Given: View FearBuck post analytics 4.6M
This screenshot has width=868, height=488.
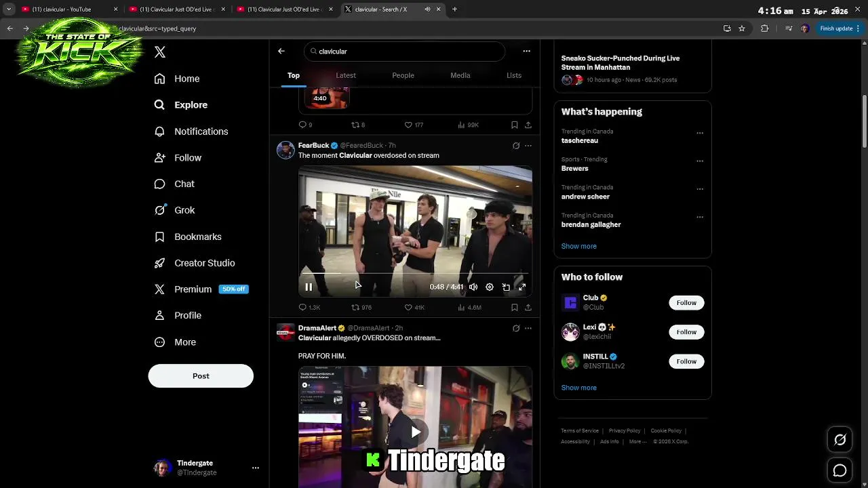Looking at the screenshot, I should [469, 308].
